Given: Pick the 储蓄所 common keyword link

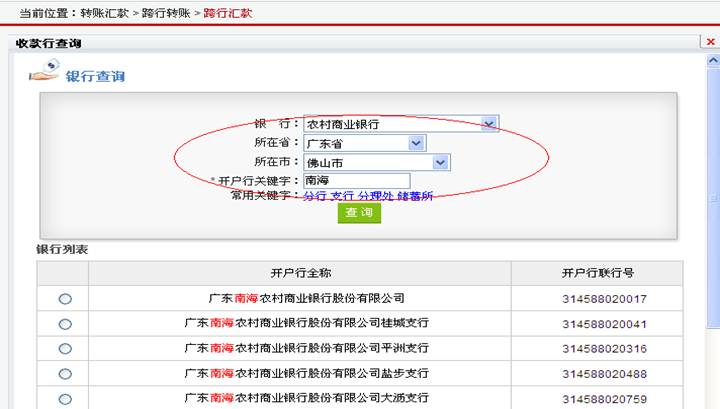Looking at the screenshot, I should pyautogui.click(x=414, y=196).
